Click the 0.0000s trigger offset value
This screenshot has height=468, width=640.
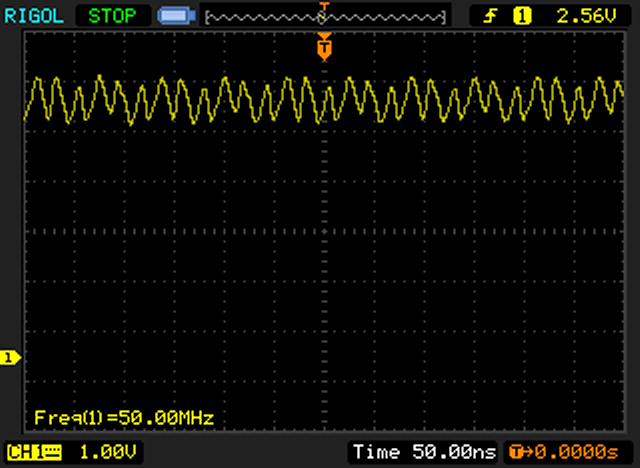[x=576, y=452]
